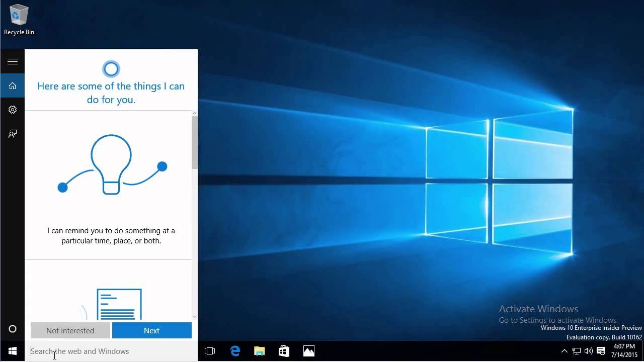Click the Cortana panel scroll up arrow
Viewport: 644px width, 362px height.
point(195,114)
